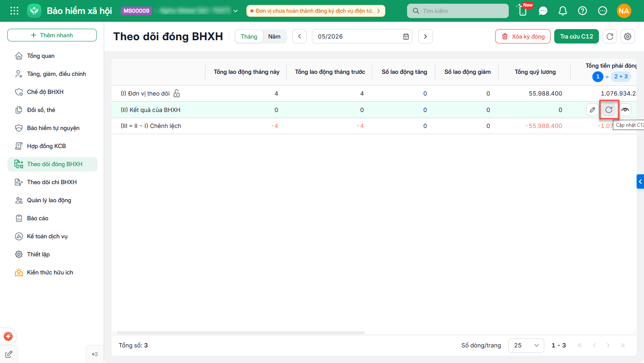The width and height of the screenshot is (644, 363).
Task: Click the feedback edit icon at bottom left
Action: coord(9,354)
